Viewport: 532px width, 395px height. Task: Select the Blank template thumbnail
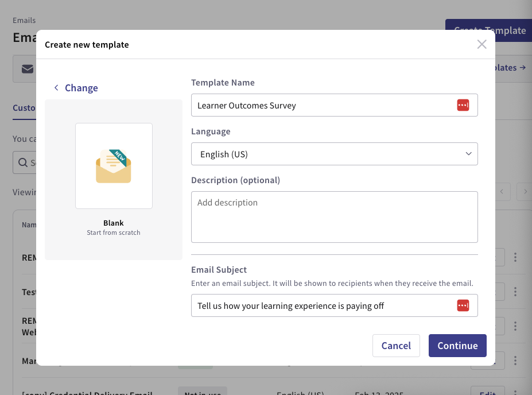tap(114, 165)
